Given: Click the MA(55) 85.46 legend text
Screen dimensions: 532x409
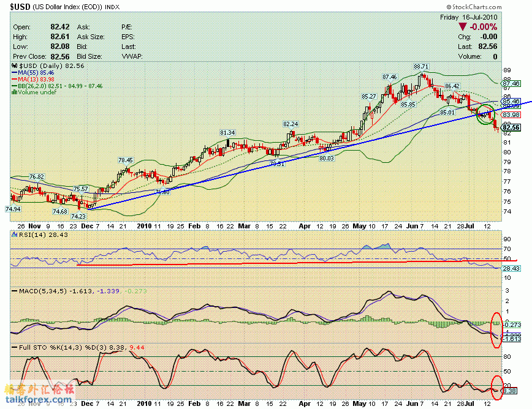Looking at the screenshot, I should pyautogui.click(x=36, y=72).
